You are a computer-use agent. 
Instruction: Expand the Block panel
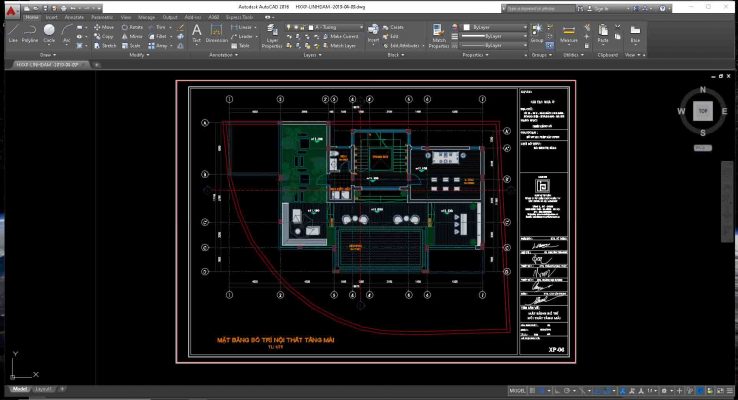coord(395,55)
